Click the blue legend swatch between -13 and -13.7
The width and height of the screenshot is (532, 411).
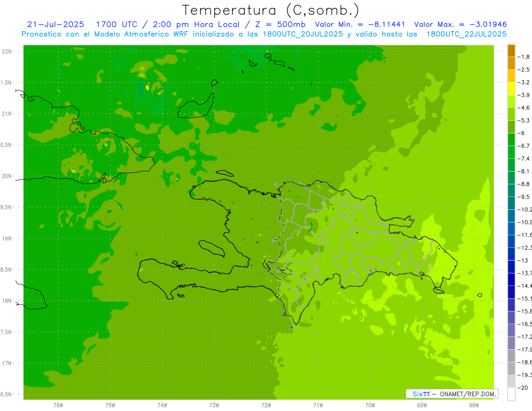click(x=511, y=267)
